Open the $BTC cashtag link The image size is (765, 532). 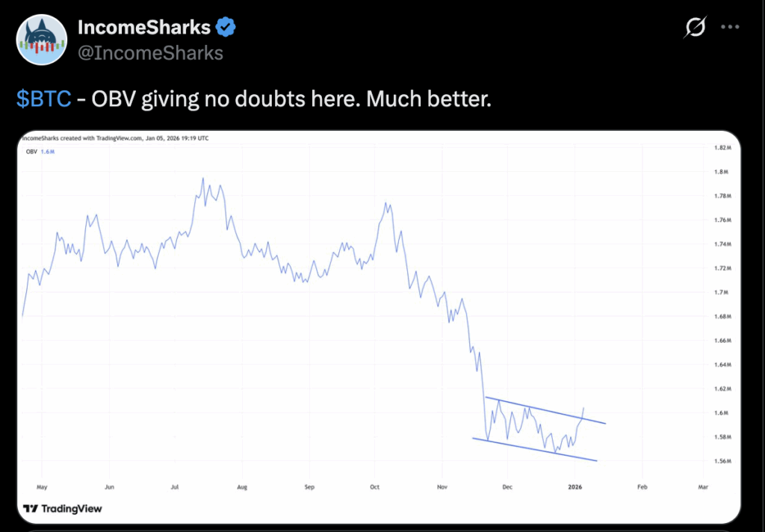43,99
